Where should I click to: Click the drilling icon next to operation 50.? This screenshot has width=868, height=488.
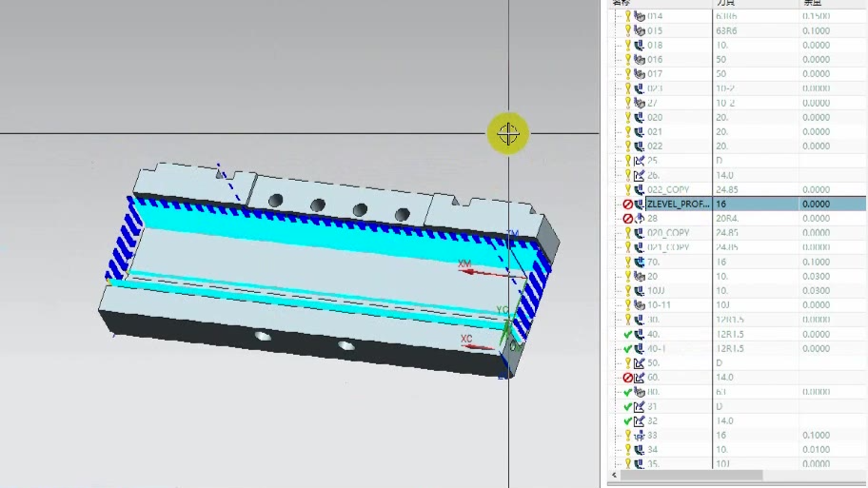pos(640,363)
